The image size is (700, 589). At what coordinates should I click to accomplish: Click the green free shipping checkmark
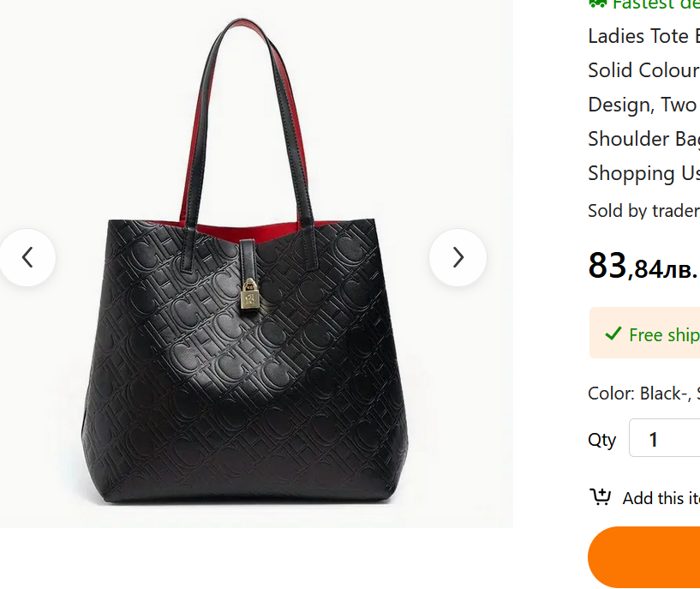tap(613, 334)
